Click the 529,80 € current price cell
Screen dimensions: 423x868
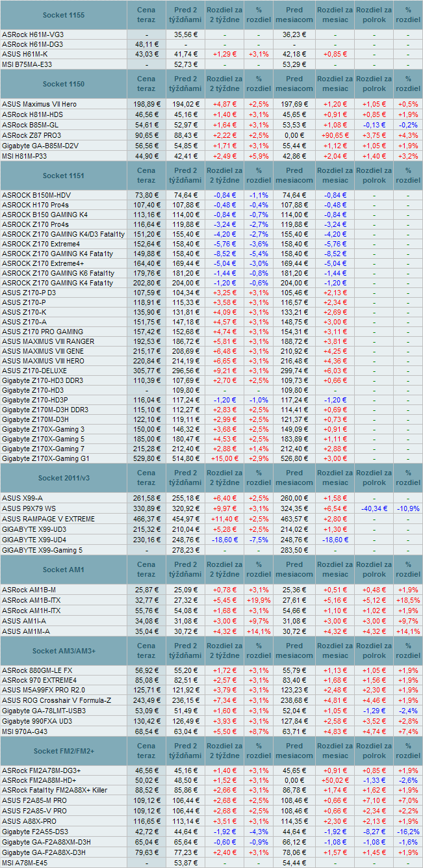[146, 458]
